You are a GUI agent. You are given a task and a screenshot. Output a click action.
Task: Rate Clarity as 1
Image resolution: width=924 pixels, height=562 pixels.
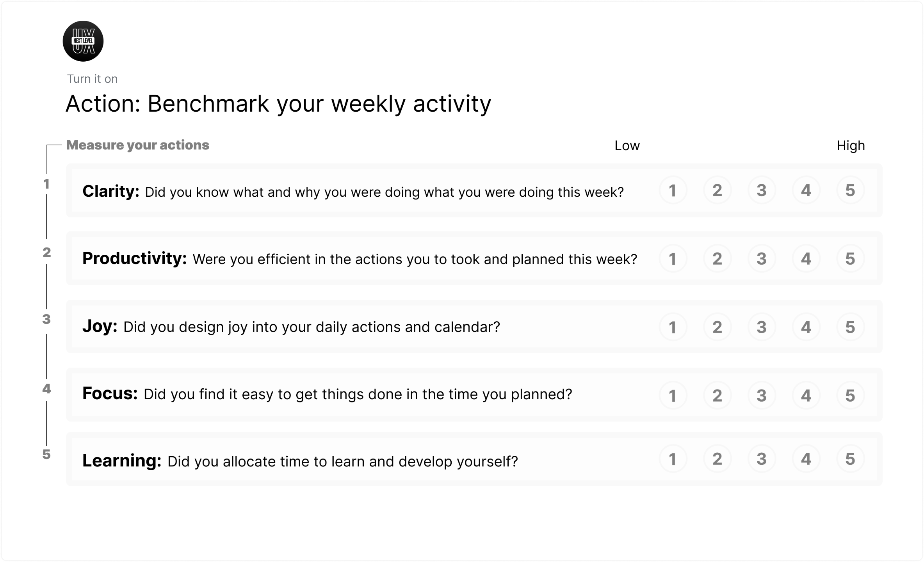coord(673,190)
